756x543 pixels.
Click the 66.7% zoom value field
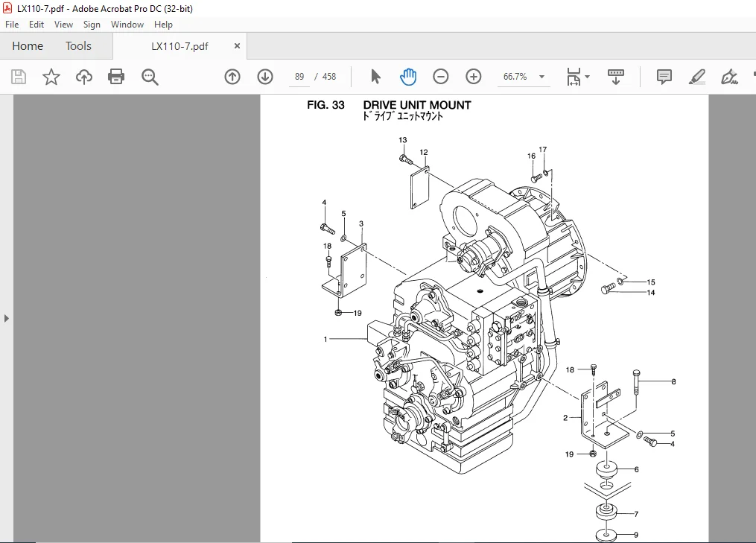(x=515, y=77)
